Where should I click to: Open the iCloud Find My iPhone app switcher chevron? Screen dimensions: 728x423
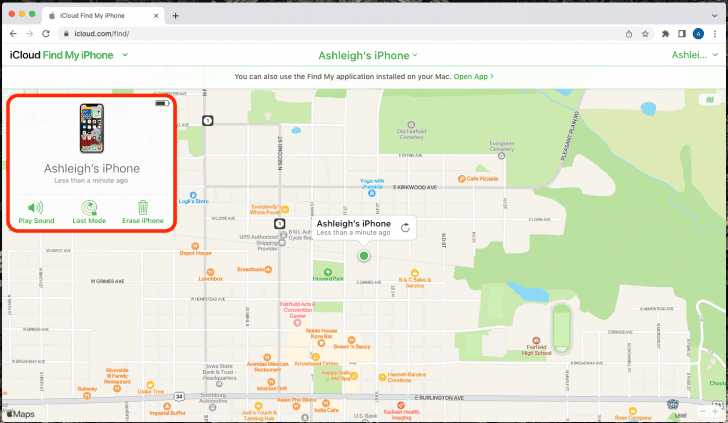[124, 56]
